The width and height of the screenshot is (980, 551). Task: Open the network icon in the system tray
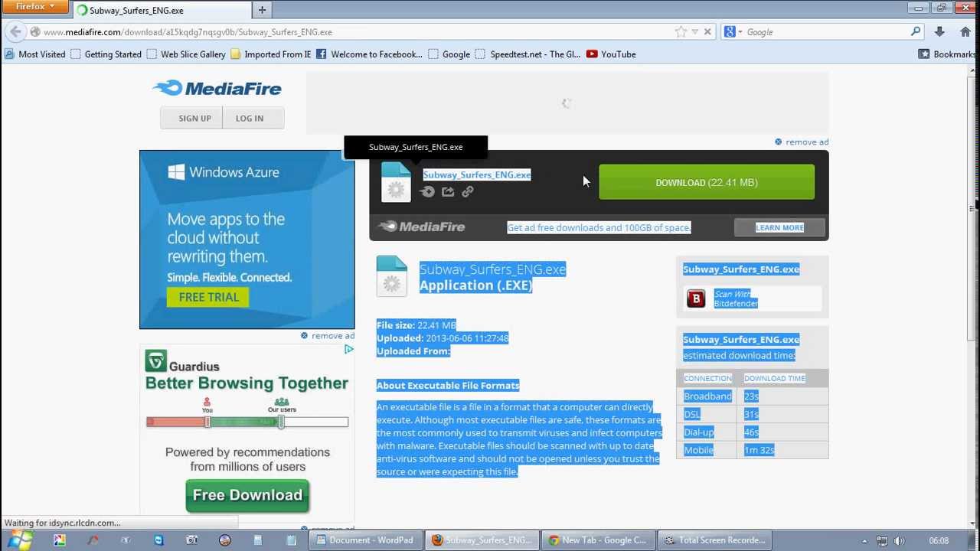point(882,541)
